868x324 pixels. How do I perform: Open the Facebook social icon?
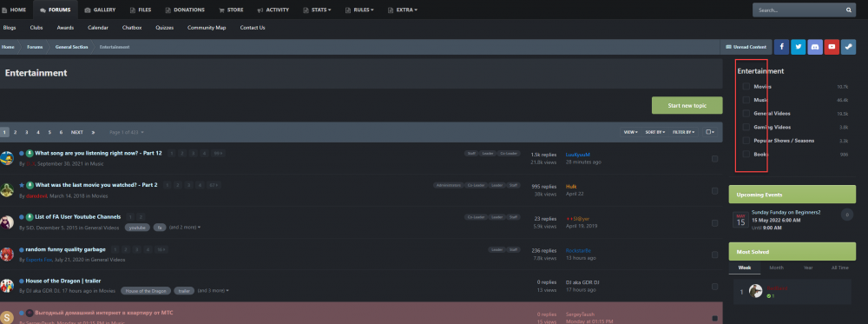point(781,47)
